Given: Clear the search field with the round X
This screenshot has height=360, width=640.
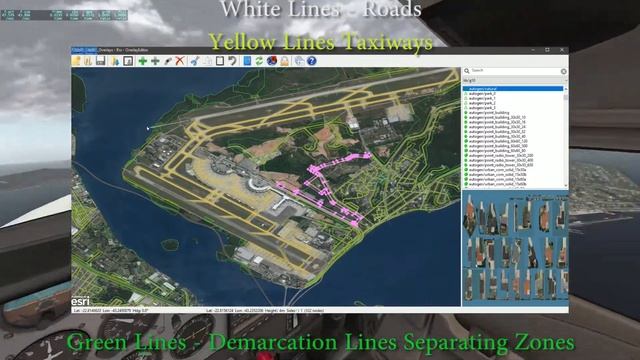Looking at the screenshot, I should click(x=564, y=71).
